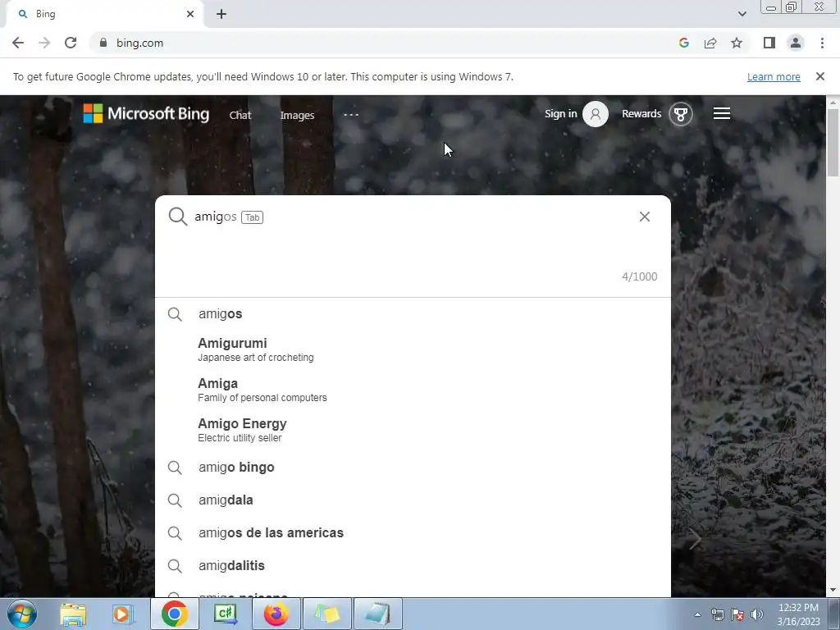Screen dimensions: 840x630
Task: Open media player from taskbar
Action: [122, 614]
